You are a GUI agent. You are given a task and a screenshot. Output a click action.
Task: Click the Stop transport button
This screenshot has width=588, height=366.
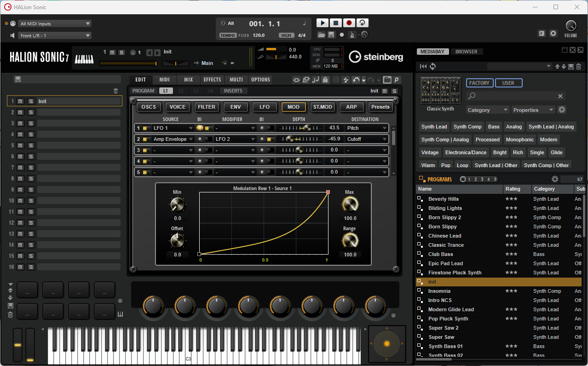click(x=336, y=23)
